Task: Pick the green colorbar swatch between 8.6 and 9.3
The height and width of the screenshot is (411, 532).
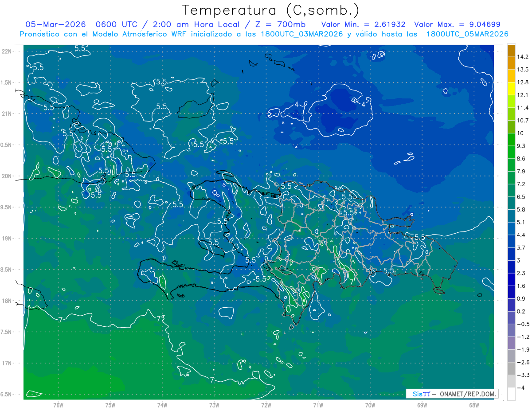Action: [x=511, y=152]
